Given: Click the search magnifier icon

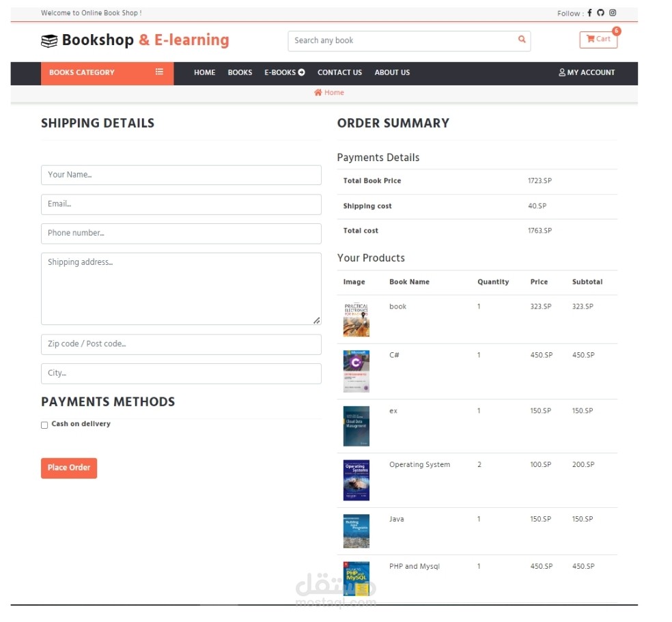Looking at the screenshot, I should (x=522, y=40).
